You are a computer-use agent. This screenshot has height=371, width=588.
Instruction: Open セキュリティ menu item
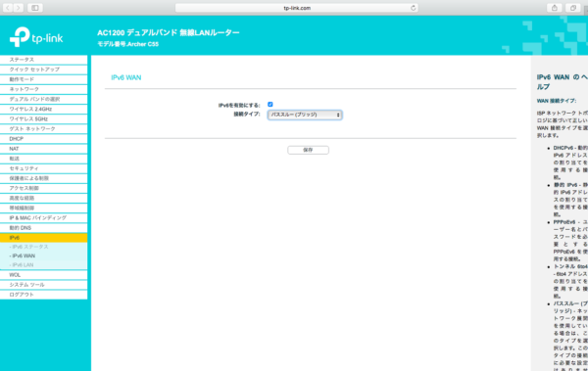point(43,168)
